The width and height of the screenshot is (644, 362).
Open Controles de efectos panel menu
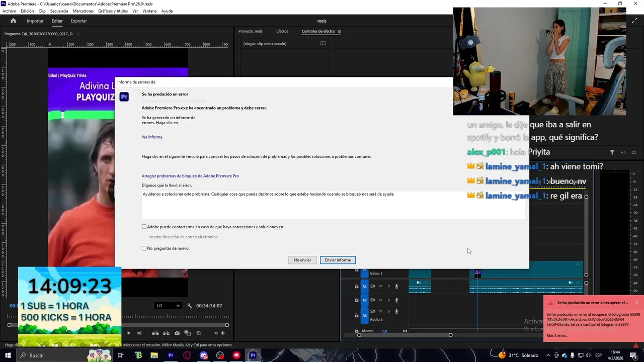point(339,31)
